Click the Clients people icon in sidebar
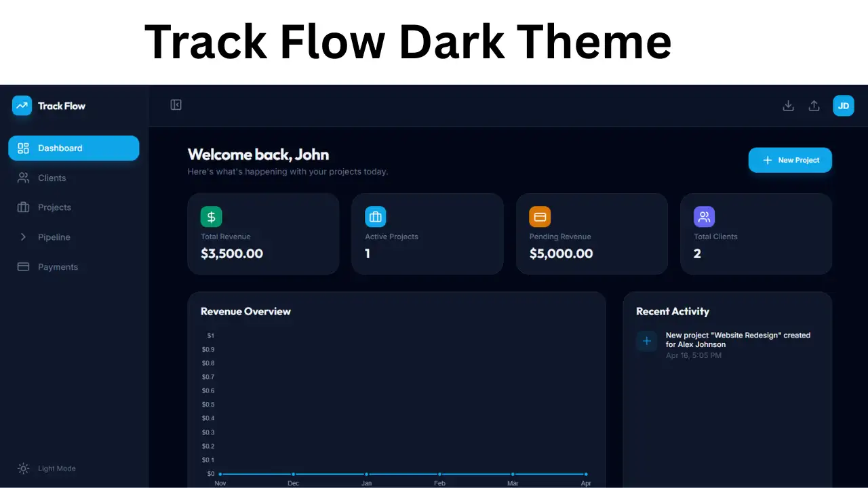This screenshot has height=488, width=868. 23,178
